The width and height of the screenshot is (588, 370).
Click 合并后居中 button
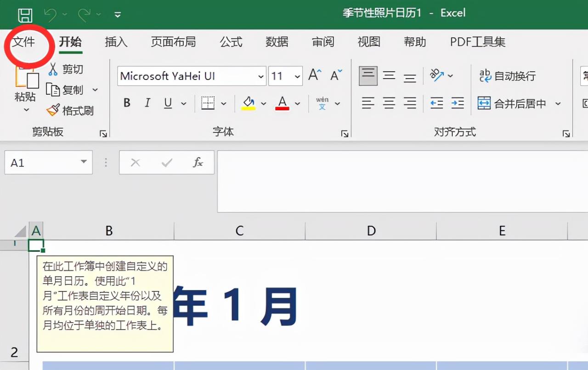(x=512, y=103)
